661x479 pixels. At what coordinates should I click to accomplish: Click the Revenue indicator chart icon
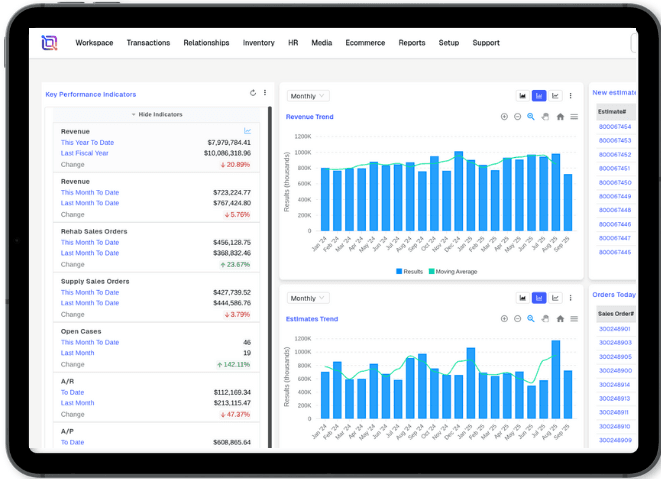click(248, 131)
